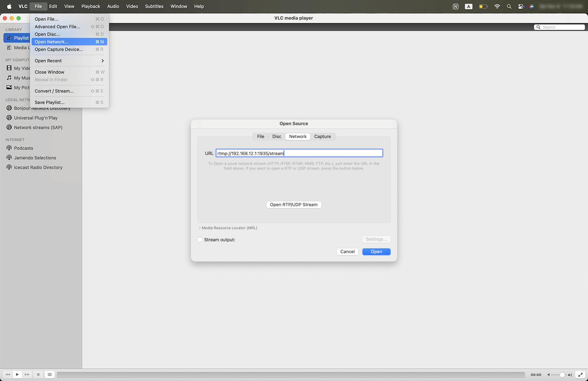Viewport: 588px width, 381px height.
Task: Mute audio with the low-volume speaker icon
Action: [549, 375]
